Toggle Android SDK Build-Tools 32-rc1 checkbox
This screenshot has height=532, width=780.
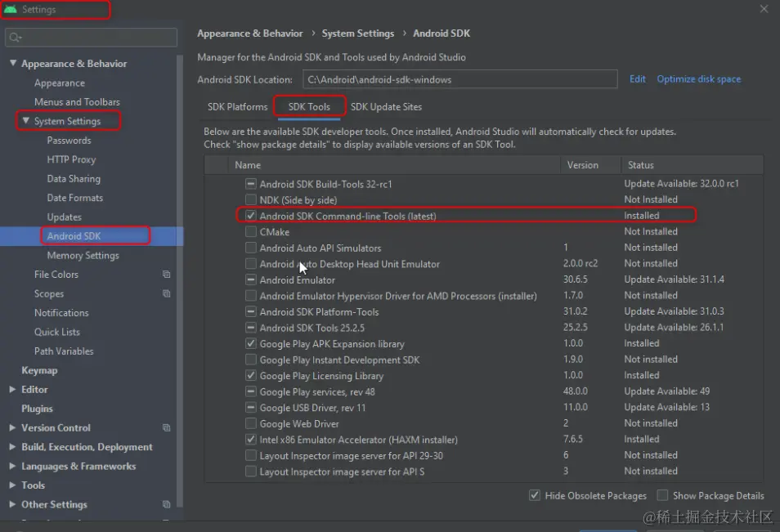[251, 184]
